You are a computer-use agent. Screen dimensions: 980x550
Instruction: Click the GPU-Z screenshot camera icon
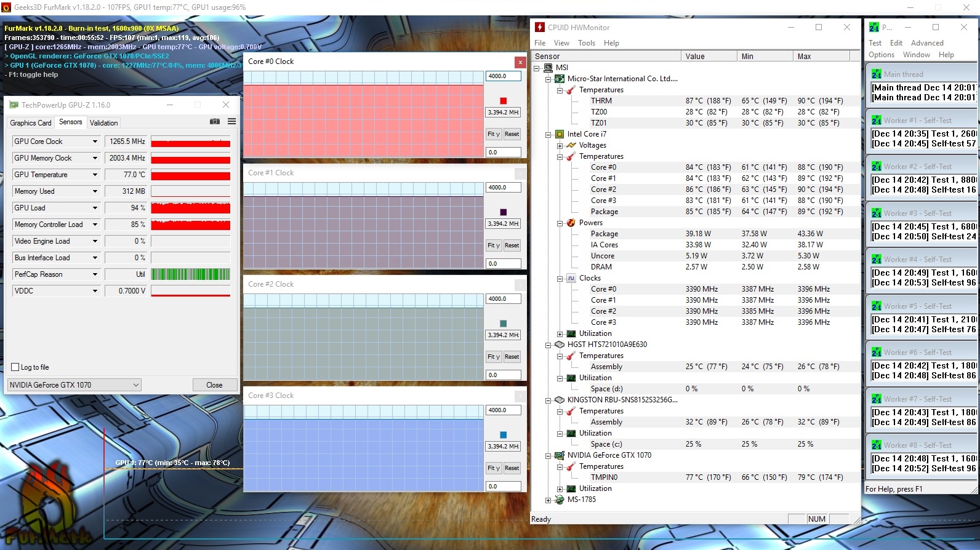[x=215, y=122]
